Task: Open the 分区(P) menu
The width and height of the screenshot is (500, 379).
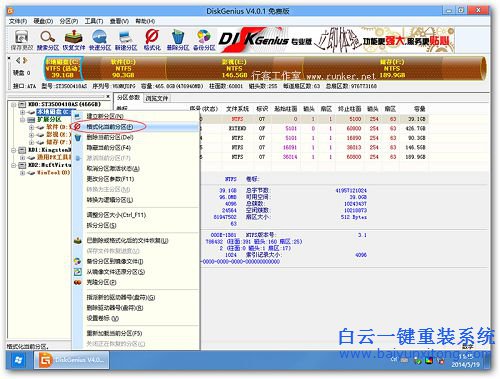Action: coord(69,21)
